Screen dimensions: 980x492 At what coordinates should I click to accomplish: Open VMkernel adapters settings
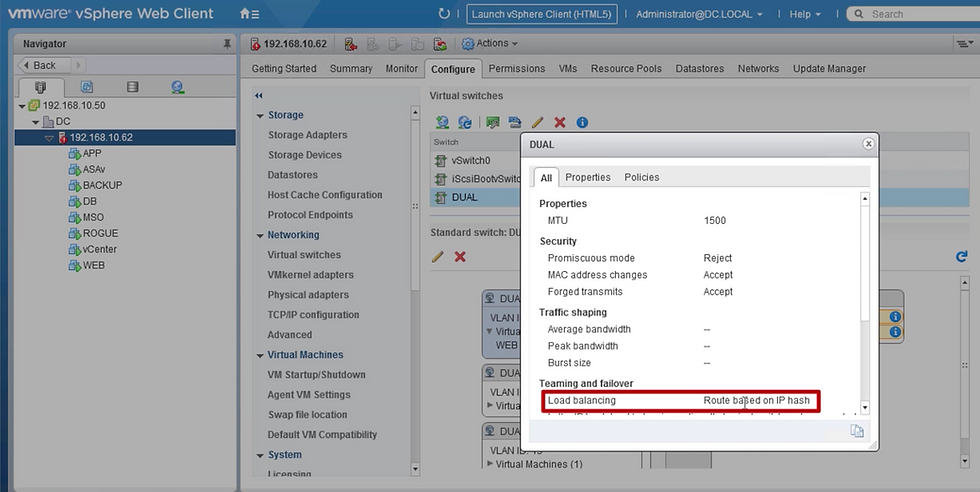pos(311,275)
